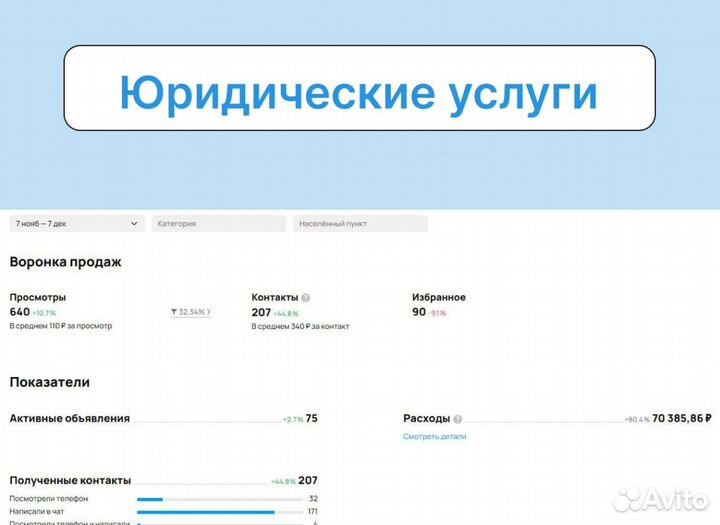Open the Смотреть детали link
The height and width of the screenshot is (525, 720).
click(434, 436)
